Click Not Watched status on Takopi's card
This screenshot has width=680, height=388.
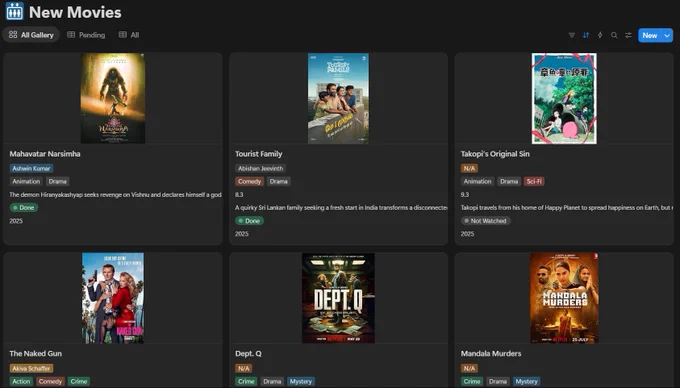pyautogui.click(x=486, y=221)
